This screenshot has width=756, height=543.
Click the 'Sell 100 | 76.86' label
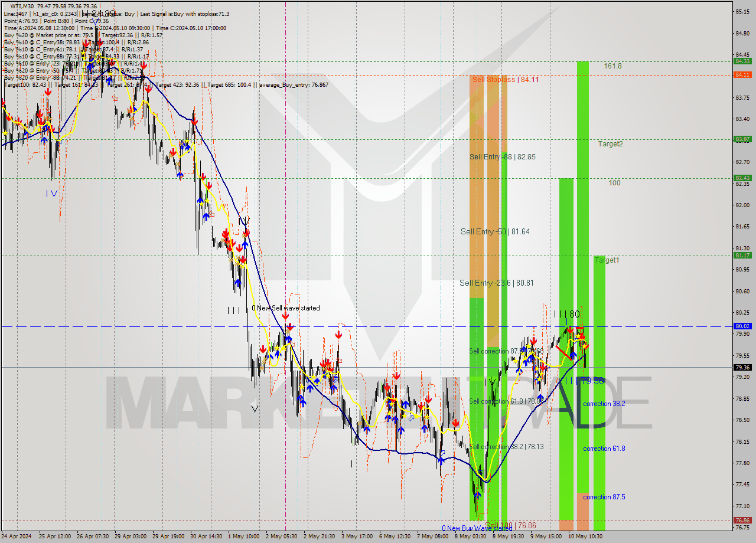click(510, 525)
